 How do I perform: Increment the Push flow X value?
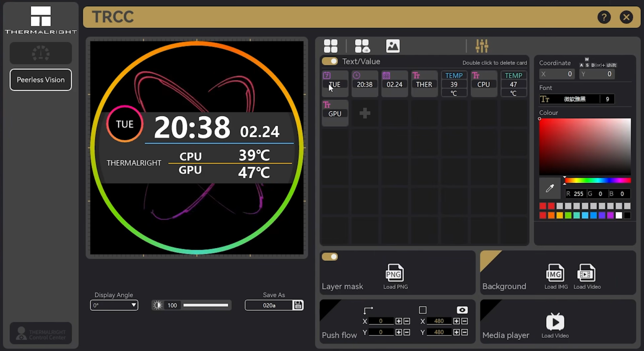coord(397,321)
